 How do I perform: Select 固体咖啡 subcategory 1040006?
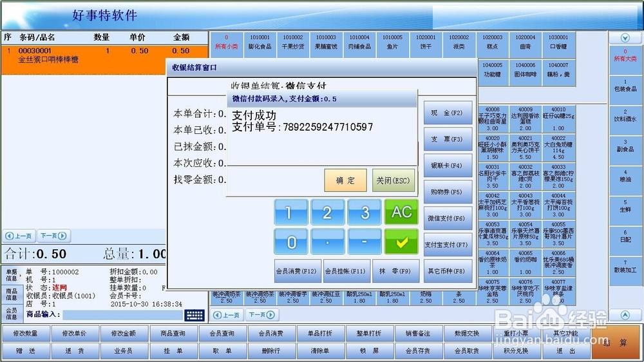[526, 72]
